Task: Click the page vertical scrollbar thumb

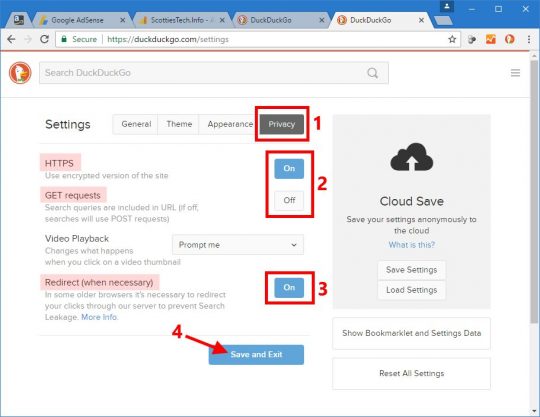Action: coord(534,191)
